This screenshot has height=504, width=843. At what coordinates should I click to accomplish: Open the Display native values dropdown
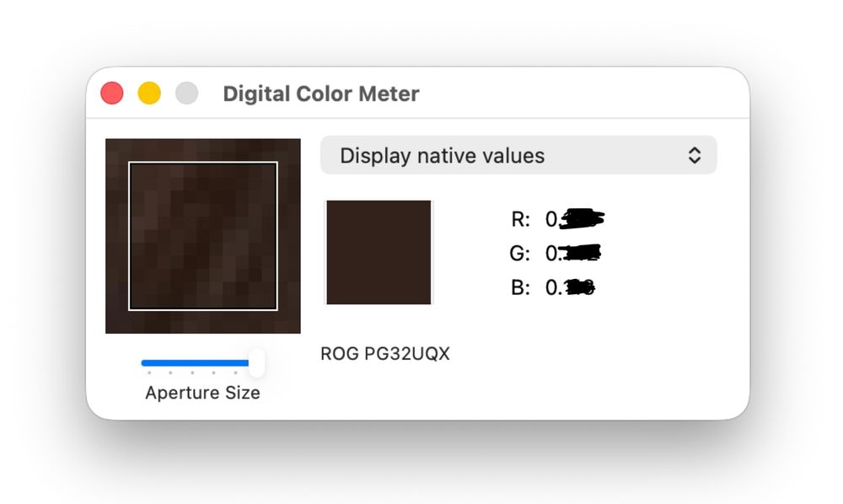point(518,155)
